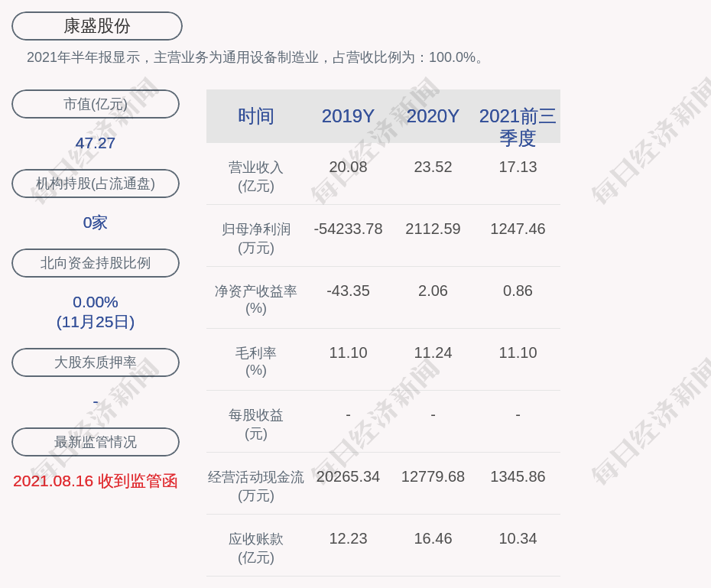
Task: Click the 归母净利润(万元) row label
Action: click(256, 238)
